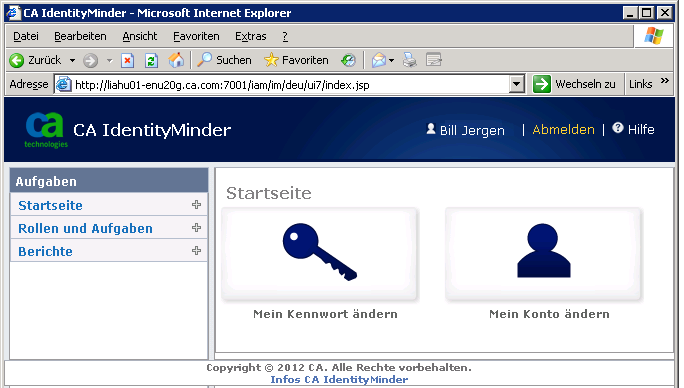Click the Refresh page icon
Screen dimensions: 684x388
151,60
